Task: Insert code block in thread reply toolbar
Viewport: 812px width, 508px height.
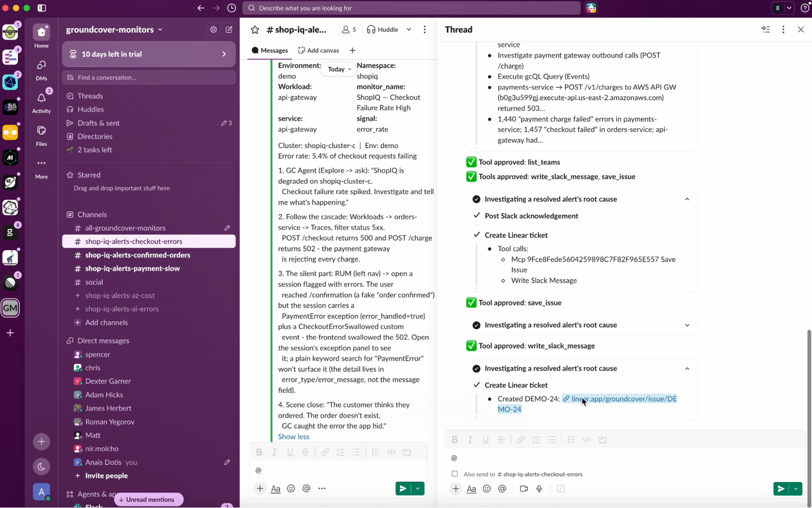Action: pyautogui.click(x=603, y=440)
